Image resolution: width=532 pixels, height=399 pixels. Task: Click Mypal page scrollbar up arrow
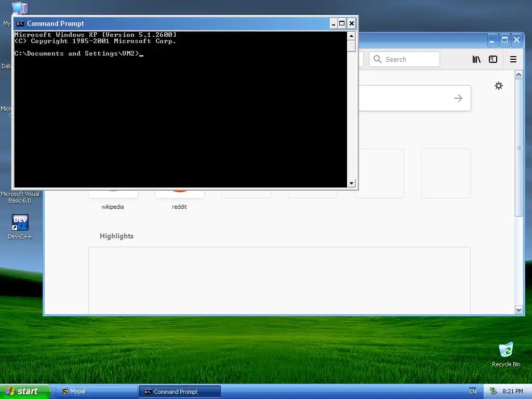pyautogui.click(x=518, y=75)
